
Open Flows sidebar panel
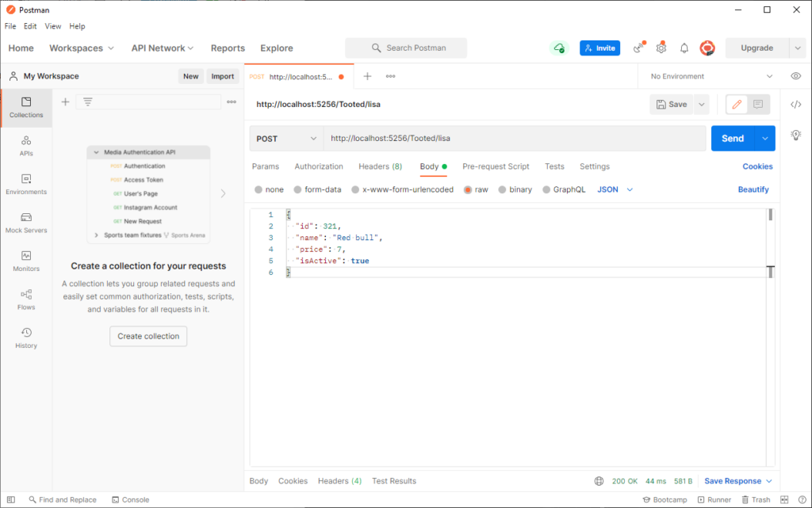pos(26,300)
